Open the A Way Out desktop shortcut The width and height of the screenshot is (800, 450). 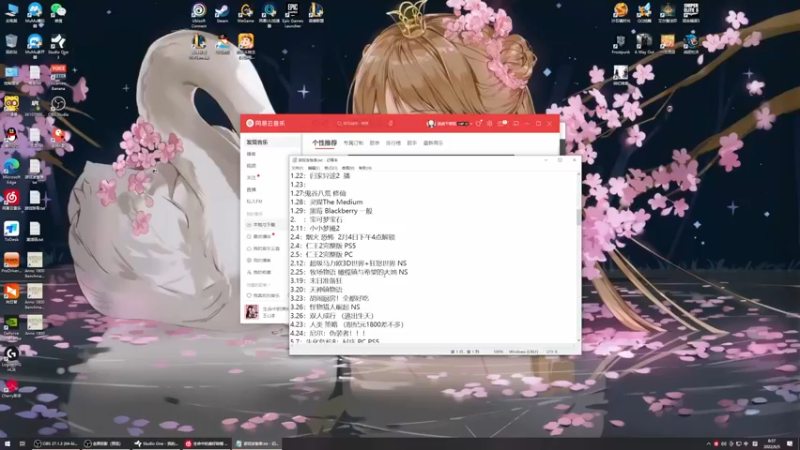tap(644, 44)
